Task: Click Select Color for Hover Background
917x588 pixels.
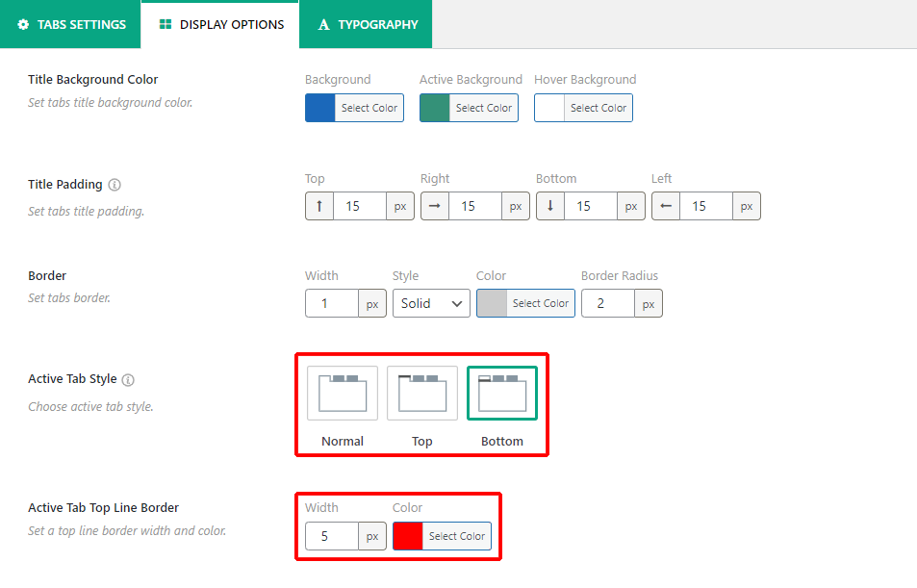Action: click(x=598, y=108)
